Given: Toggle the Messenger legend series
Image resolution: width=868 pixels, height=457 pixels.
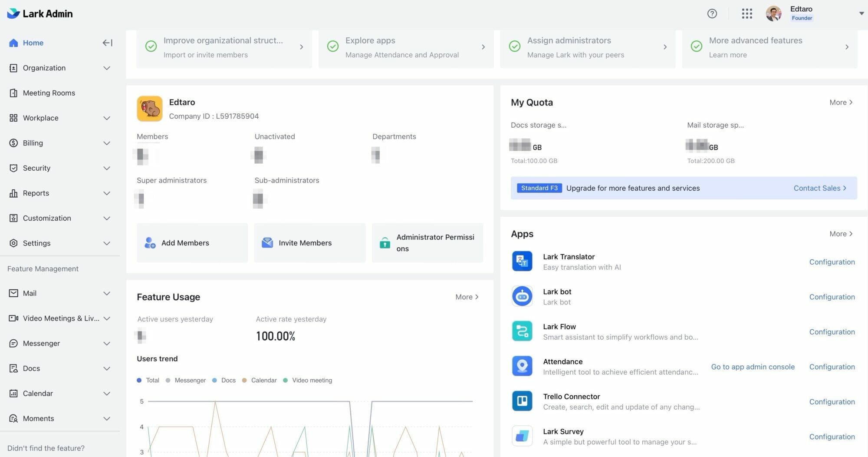Looking at the screenshot, I should (x=186, y=380).
